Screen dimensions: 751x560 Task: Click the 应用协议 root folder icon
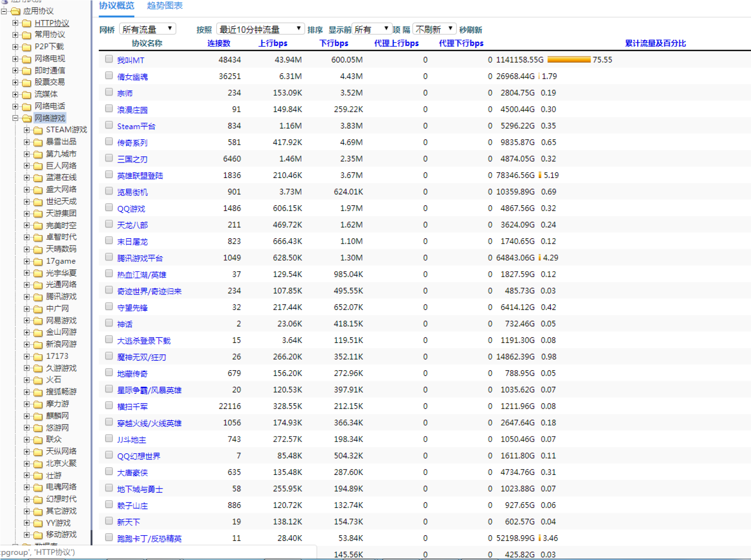tap(15, 11)
